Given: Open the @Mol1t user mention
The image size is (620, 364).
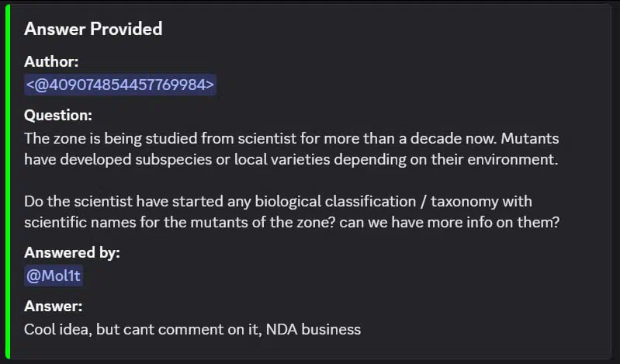Looking at the screenshot, I should tap(53, 276).
